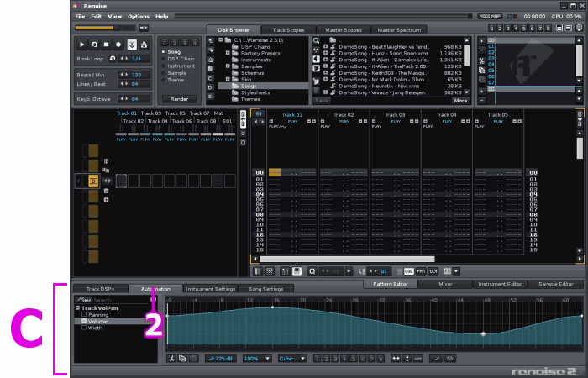The image size is (588, 378).
Task: Check the Panning automation checkbox
Action: (84, 315)
